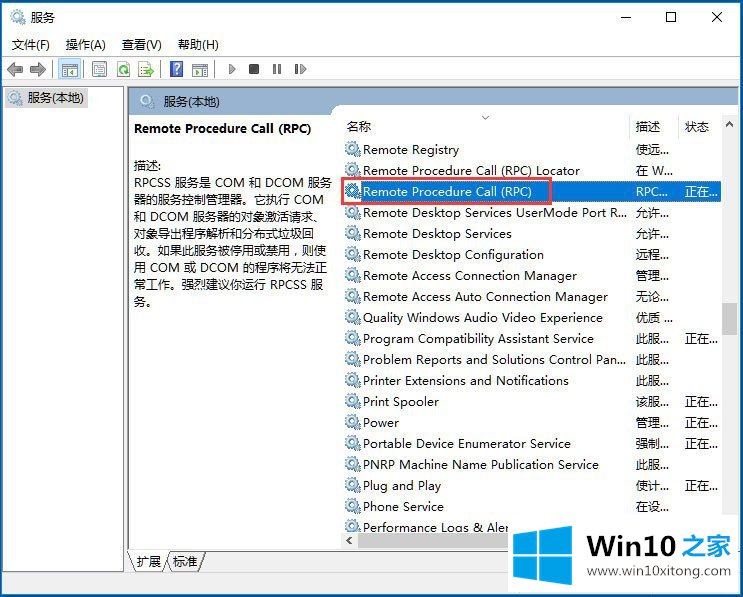Open the 查看(V) menu

tap(141, 45)
